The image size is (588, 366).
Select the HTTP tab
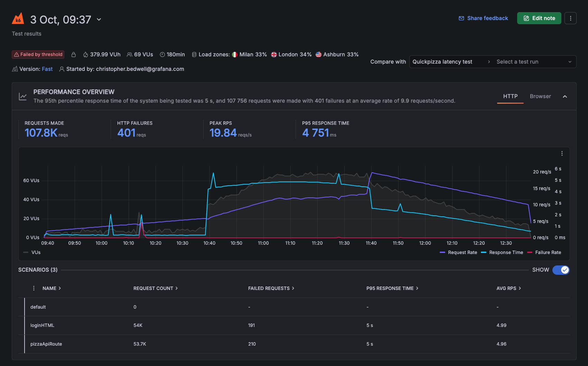(510, 96)
